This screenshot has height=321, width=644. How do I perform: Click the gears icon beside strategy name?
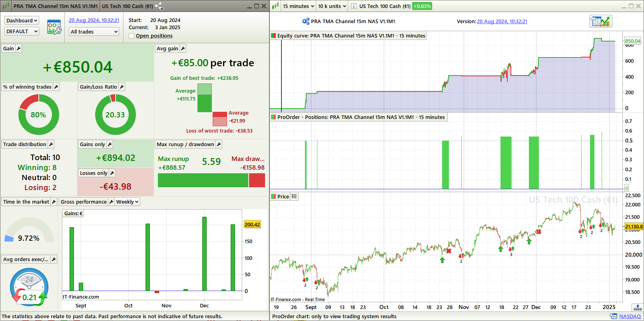tap(306, 21)
